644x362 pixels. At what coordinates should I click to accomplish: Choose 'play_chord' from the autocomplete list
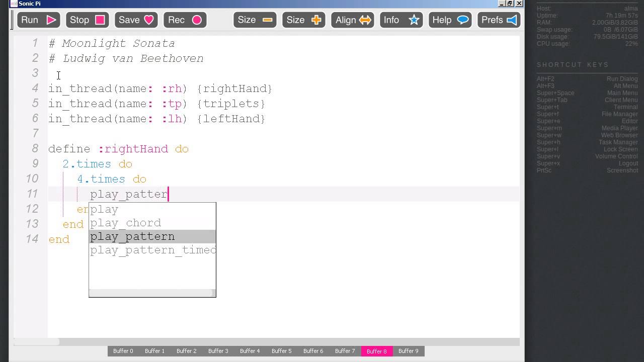point(152,223)
